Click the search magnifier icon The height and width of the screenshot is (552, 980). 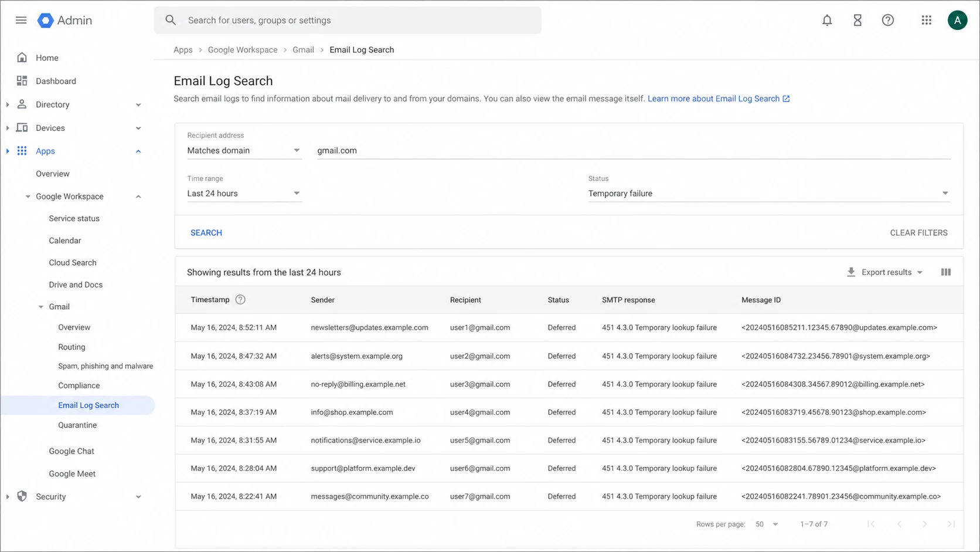click(171, 20)
